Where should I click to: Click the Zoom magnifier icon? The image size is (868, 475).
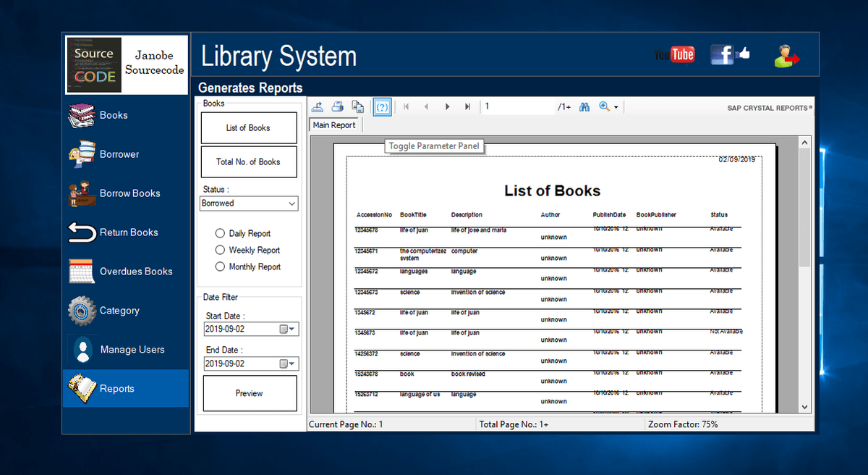[x=605, y=106]
